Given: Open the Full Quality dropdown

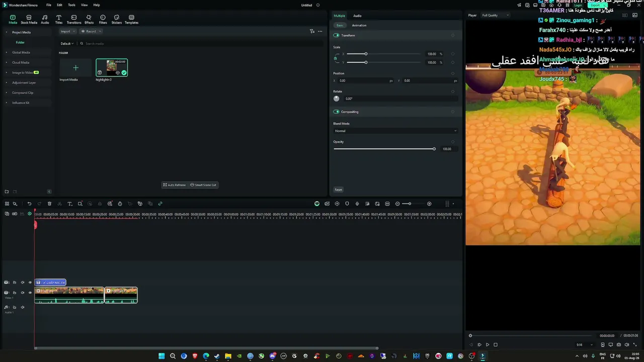Looking at the screenshot, I should (x=495, y=15).
